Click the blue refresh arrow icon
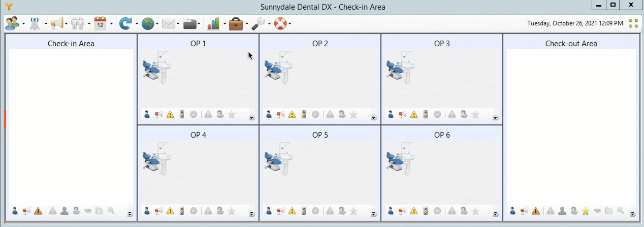 125,23
